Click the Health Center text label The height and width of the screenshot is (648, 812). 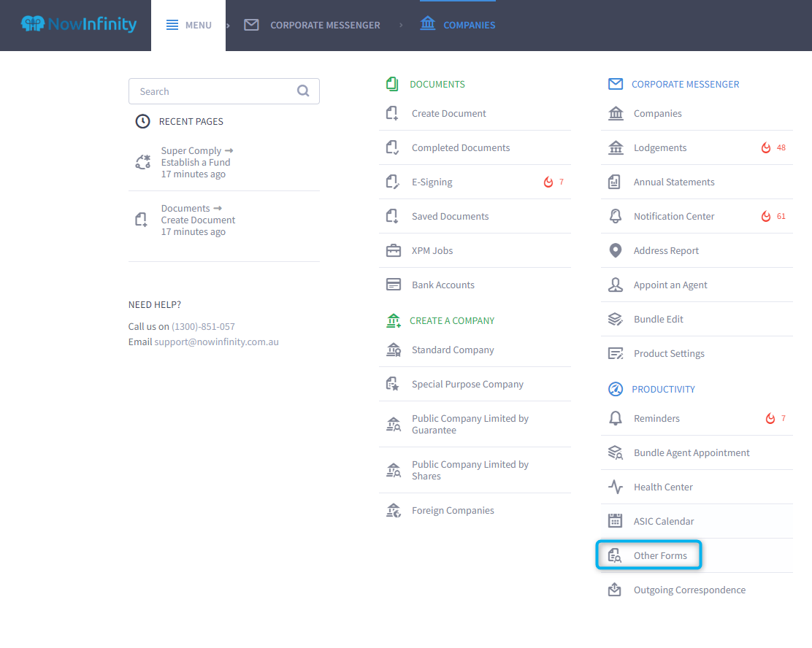click(663, 487)
